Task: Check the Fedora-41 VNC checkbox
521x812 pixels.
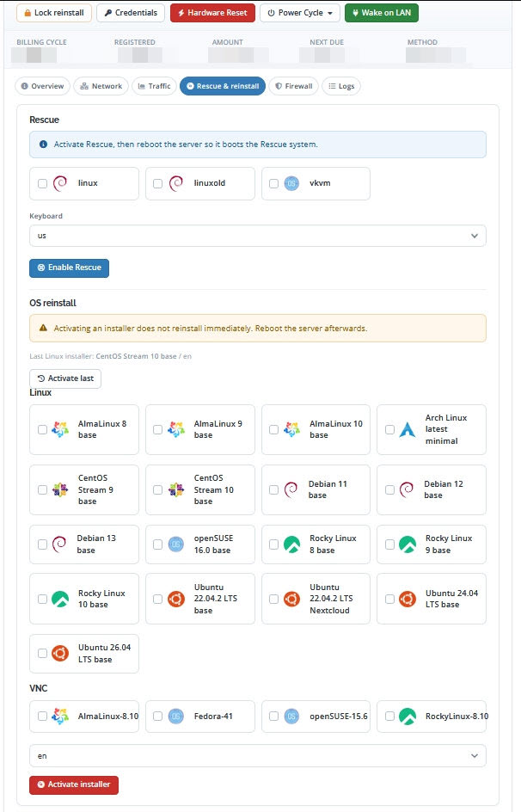Action: pyautogui.click(x=158, y=717)
